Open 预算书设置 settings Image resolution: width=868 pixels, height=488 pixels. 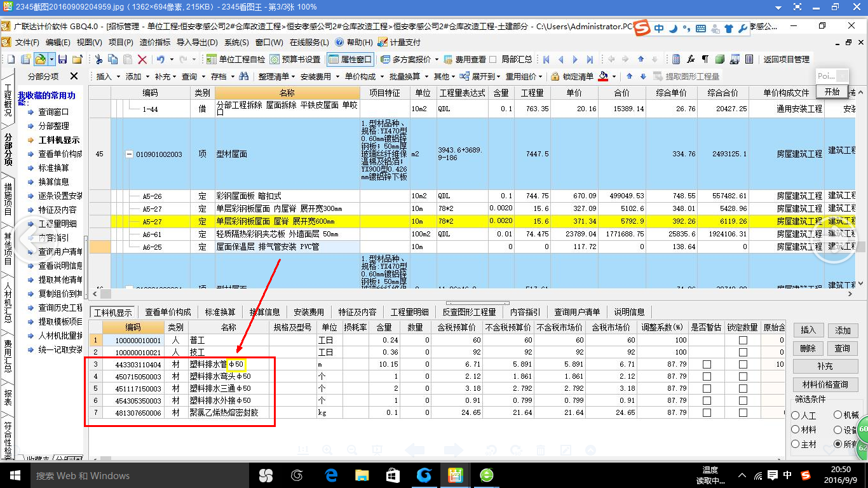click(295, 59)
